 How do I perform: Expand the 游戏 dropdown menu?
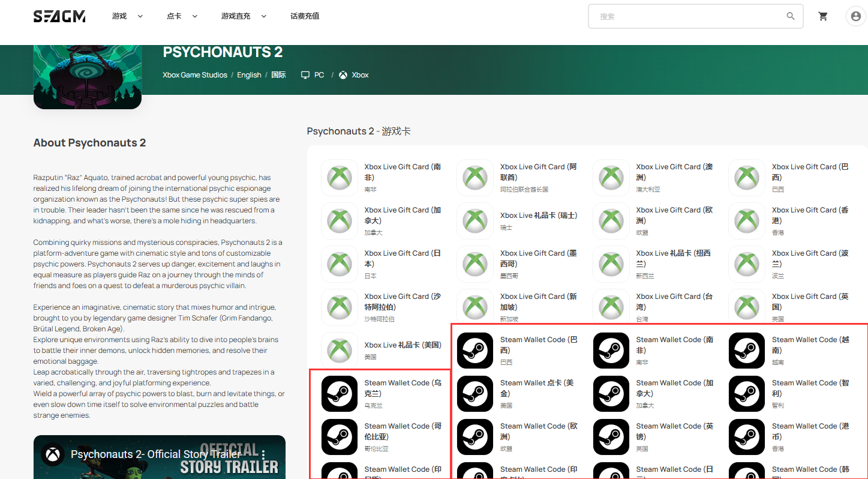click(x=127, y=16)
